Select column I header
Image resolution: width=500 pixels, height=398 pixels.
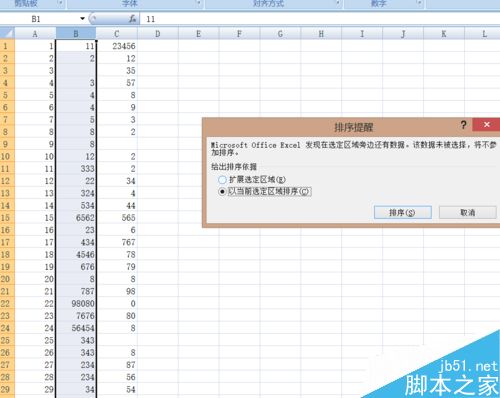tap(362, 34)
